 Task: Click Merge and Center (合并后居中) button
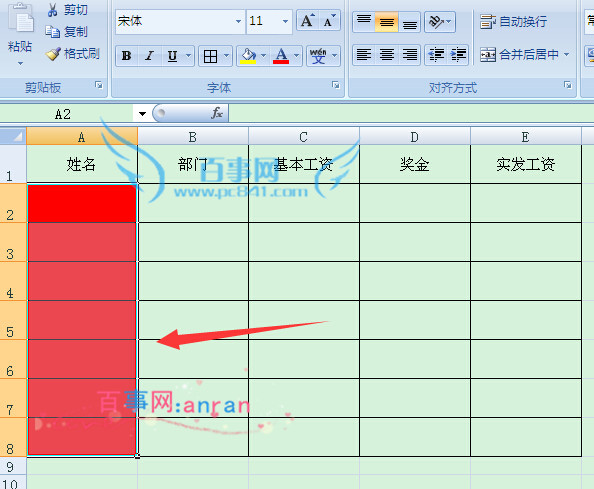[525, 55]
